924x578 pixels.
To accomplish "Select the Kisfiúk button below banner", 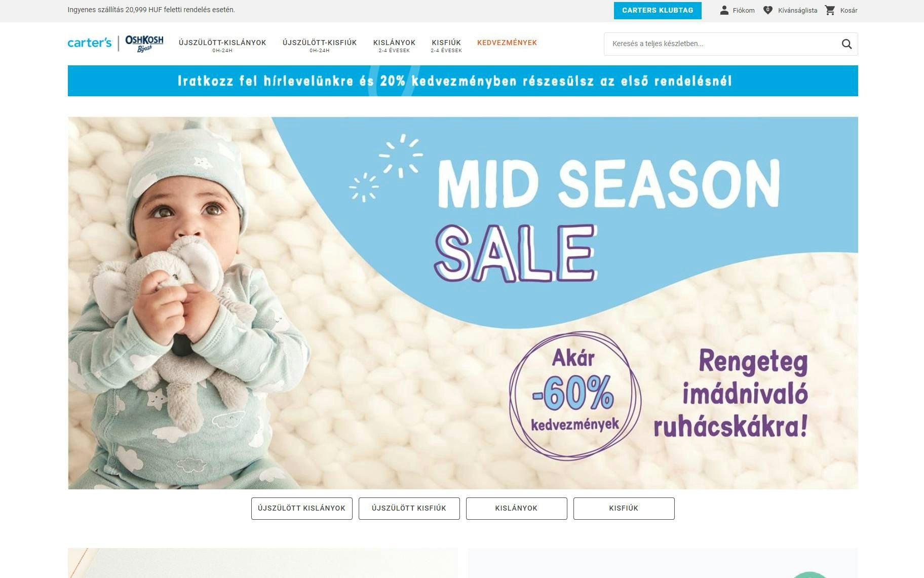I will pyautogui.click(x=624, y=509).
